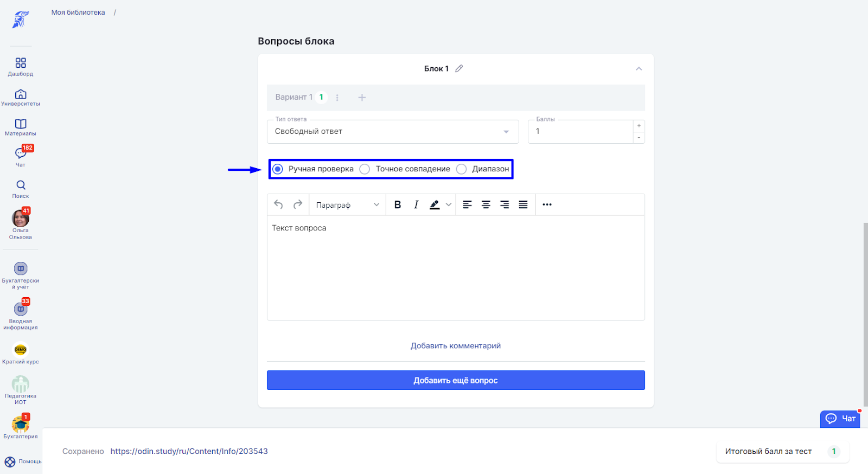This screenshot has height=474, width=868.
Task: Add a new variant with plus icon
Action: click(x=362, y=98)
